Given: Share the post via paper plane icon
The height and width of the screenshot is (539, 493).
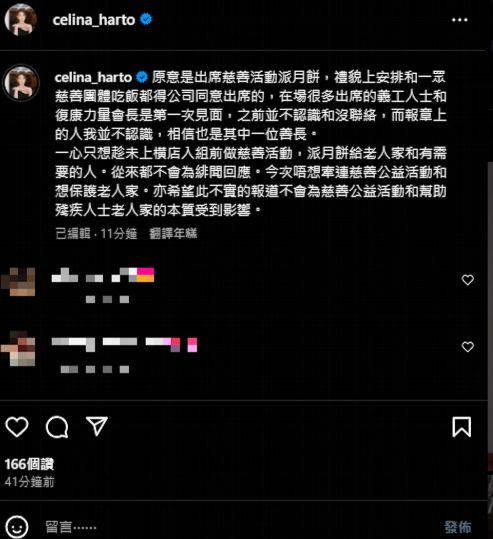Looking at the screenshot, I should click(x=97, y=426).
